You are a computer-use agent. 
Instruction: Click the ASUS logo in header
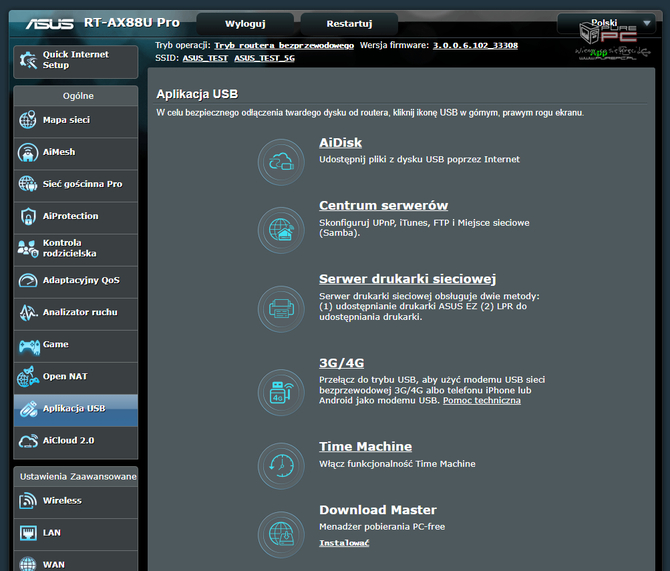point(50,23)
